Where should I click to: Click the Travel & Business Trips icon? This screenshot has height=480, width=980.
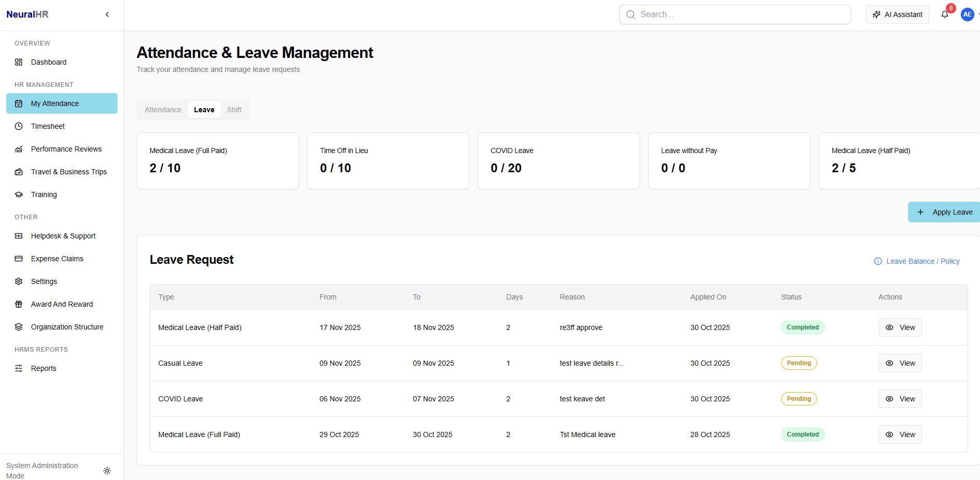tap(19, 172)
